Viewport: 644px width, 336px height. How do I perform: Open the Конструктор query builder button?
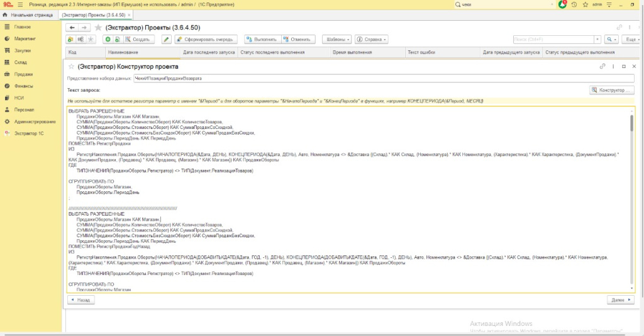click(612, 90)
